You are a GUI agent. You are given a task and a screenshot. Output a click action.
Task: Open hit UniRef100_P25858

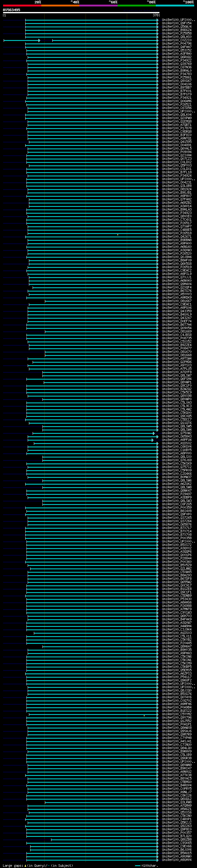(177, 33)
